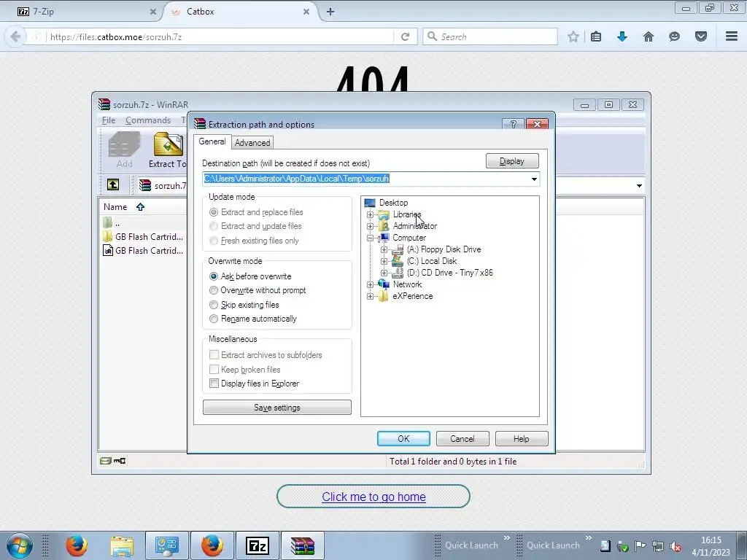Click the Display button
Viewport: 747px width, 560px height.
512,161
